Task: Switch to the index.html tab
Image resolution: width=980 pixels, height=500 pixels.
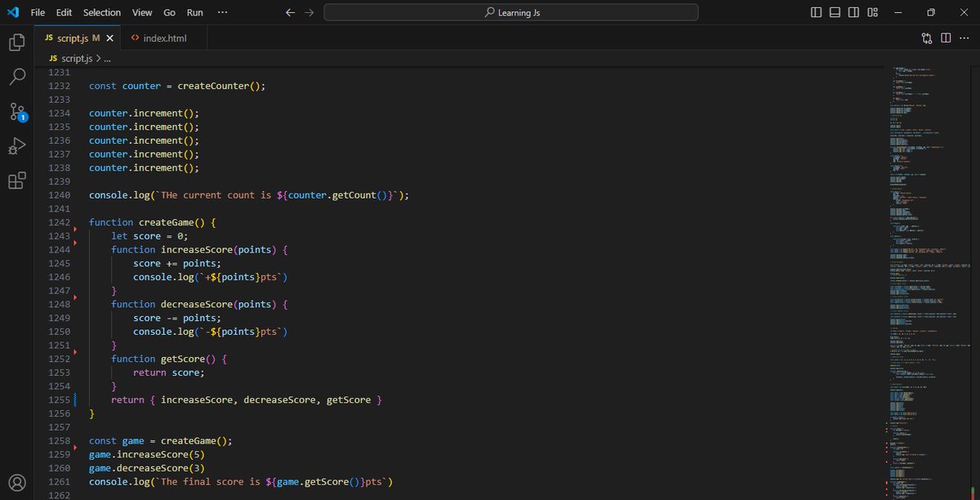Action: [163, 38]
